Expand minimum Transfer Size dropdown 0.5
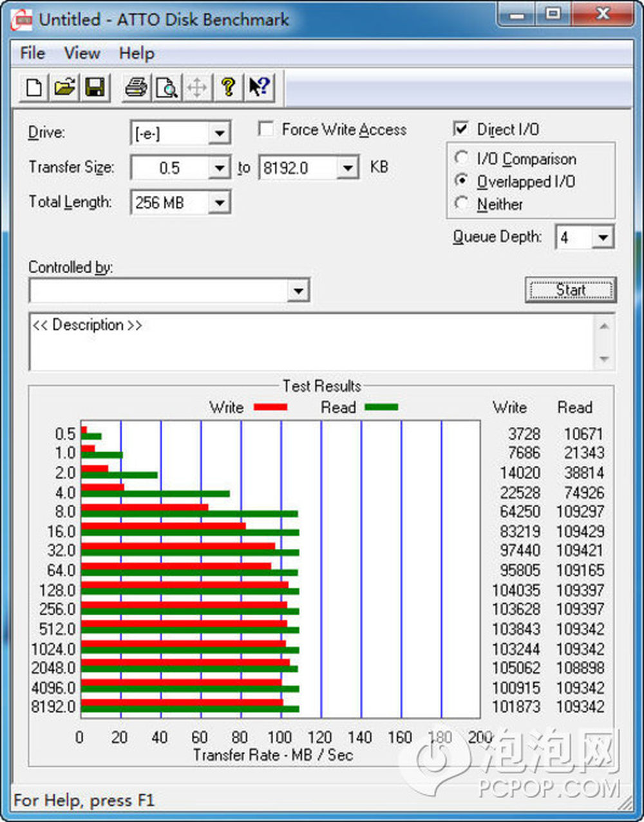This screenshot has height=822, width=644. pyautogui.click(x=219, y=168)
